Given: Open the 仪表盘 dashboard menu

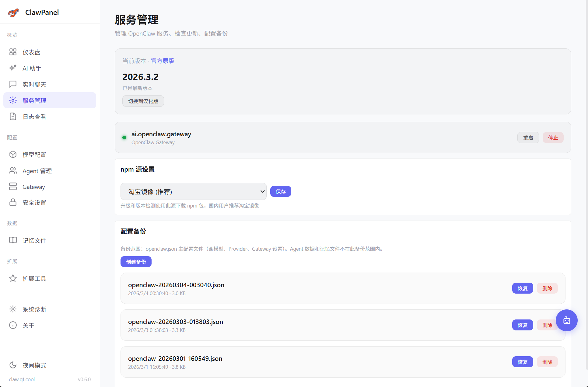Looking at the screenshot, I should click(x=50, y=52).
